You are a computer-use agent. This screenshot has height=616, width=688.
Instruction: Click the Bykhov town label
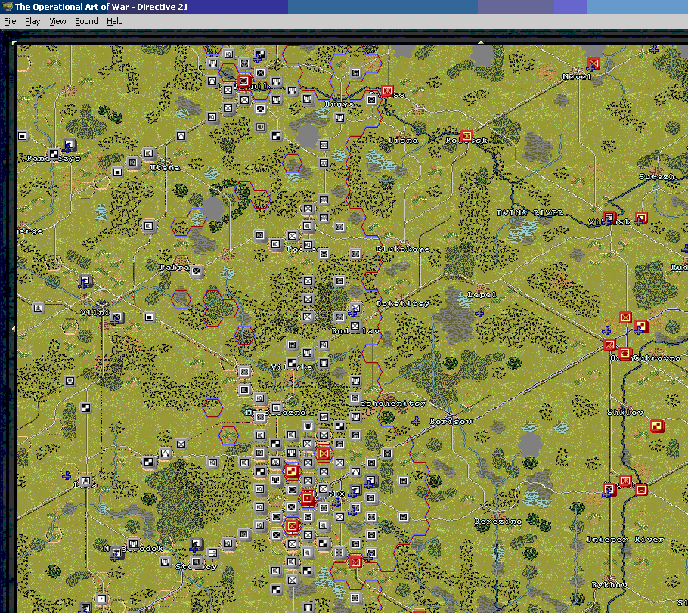[609, 585]
